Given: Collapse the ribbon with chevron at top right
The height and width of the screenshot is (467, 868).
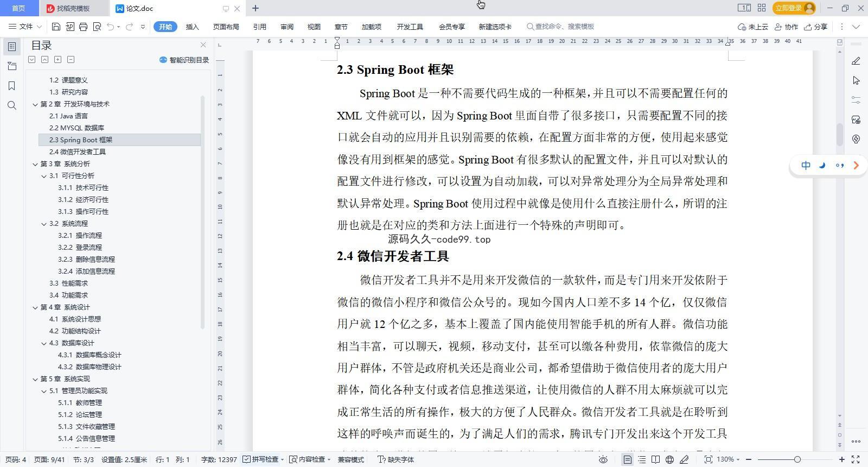Looking at the screenshot, I should tap(856, 27).
